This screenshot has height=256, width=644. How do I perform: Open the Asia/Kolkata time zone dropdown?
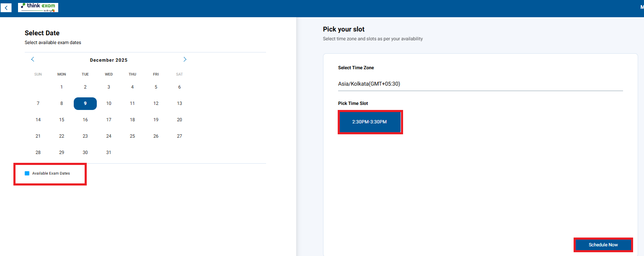(480, 84)
